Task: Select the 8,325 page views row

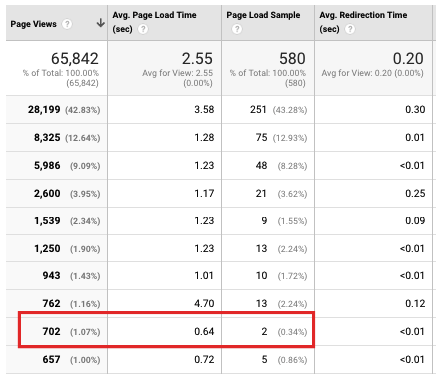Action: coord(220,138)
